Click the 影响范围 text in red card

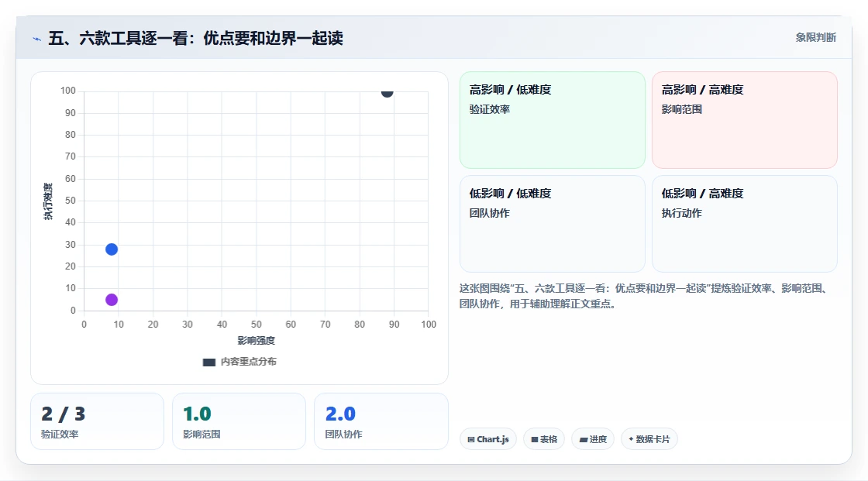coord(681,109)
